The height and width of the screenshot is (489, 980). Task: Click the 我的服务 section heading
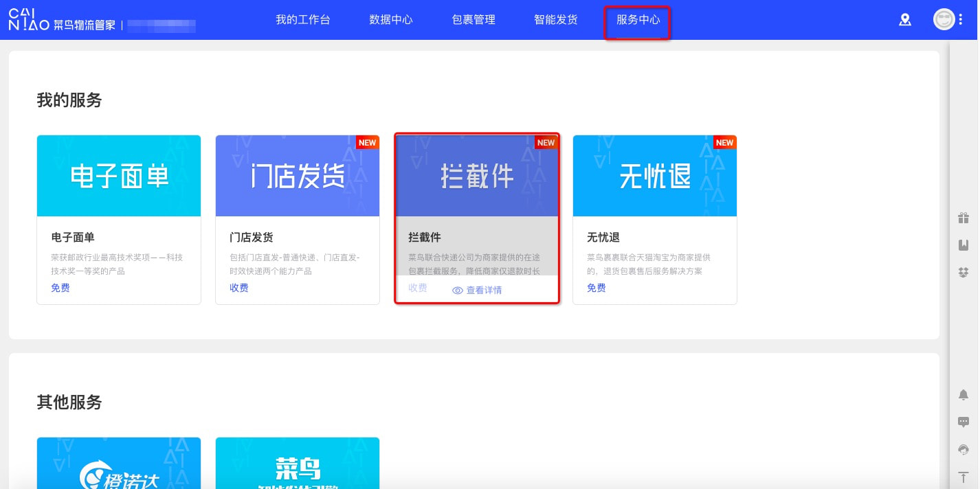click(69, 100)
